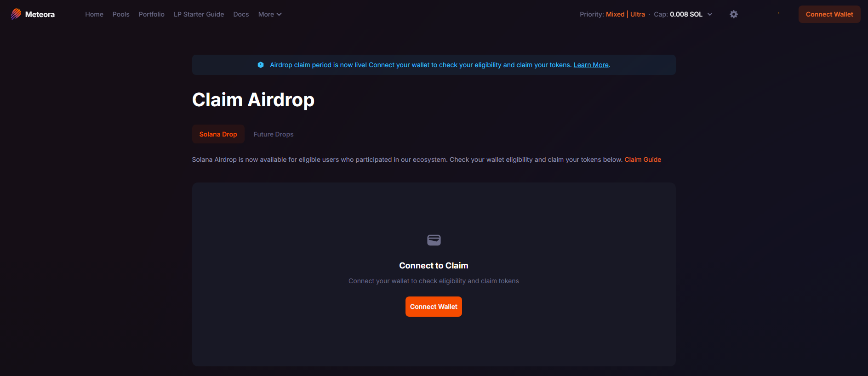Click the Cap: 0.008 SOL value
The height and width of the screenshot is (376, 868).
(678, 14)
